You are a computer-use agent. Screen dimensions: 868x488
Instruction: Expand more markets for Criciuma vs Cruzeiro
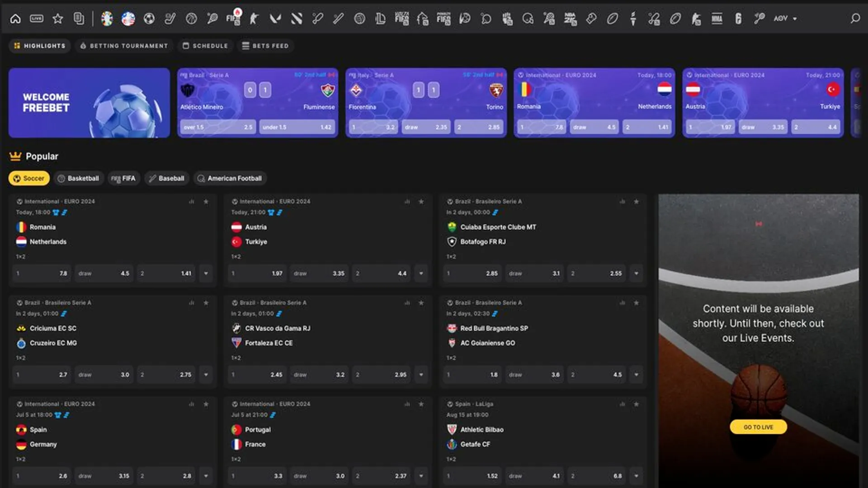[206, 375]
